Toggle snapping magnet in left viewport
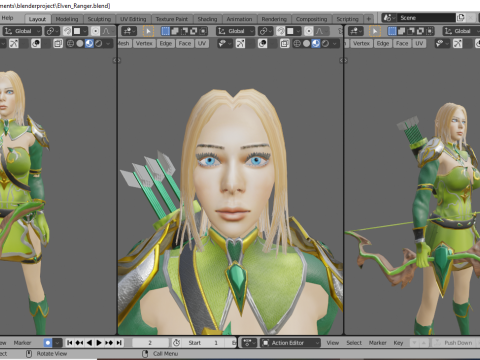This screenshot has width=480, height=360. [67, 31]
